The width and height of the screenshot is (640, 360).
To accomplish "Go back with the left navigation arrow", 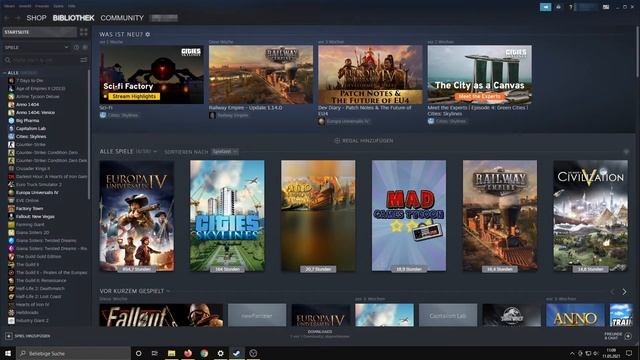I will (x=7, y=18).
